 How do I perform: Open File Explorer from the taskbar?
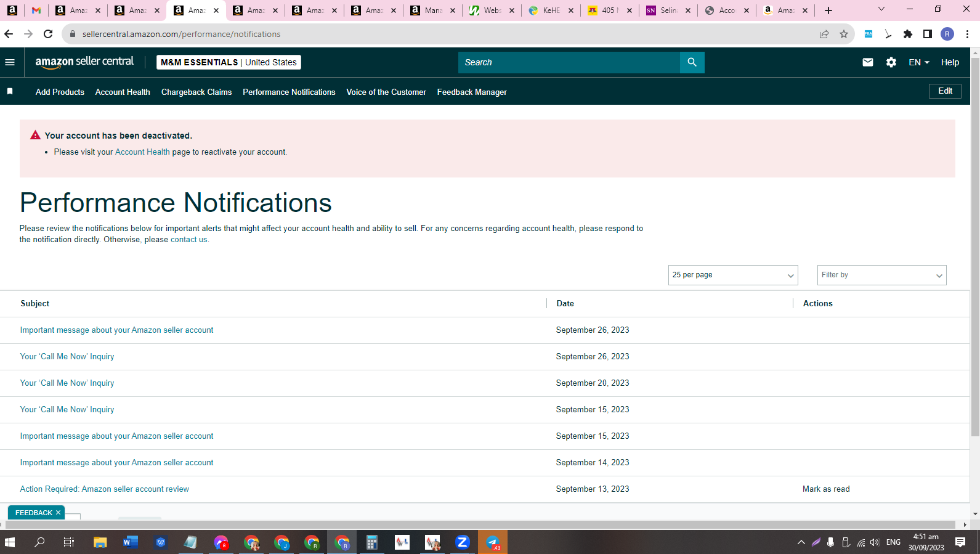(x=100, y=542)
